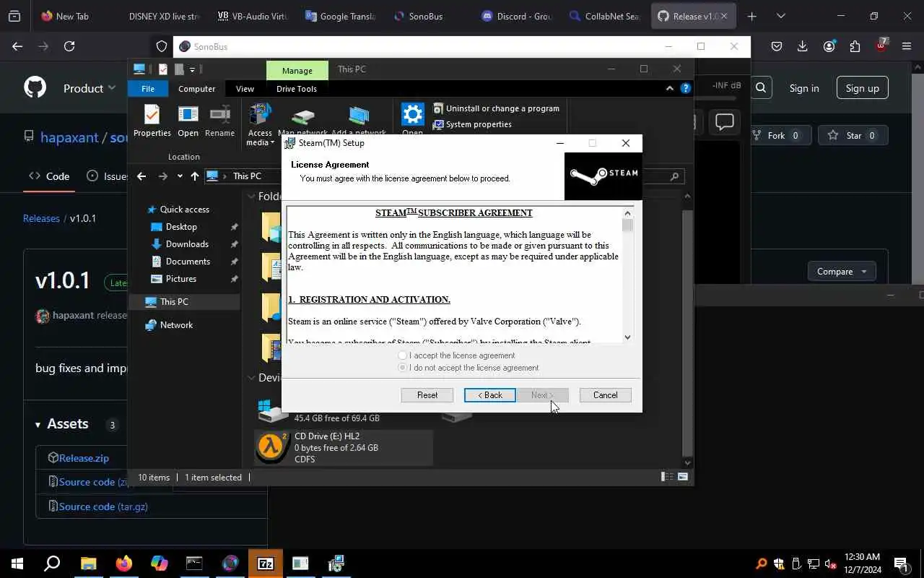Viewport: 924px width, 578px height.
Task: Click the Firefox reload page icon
Action: (69, 46)
